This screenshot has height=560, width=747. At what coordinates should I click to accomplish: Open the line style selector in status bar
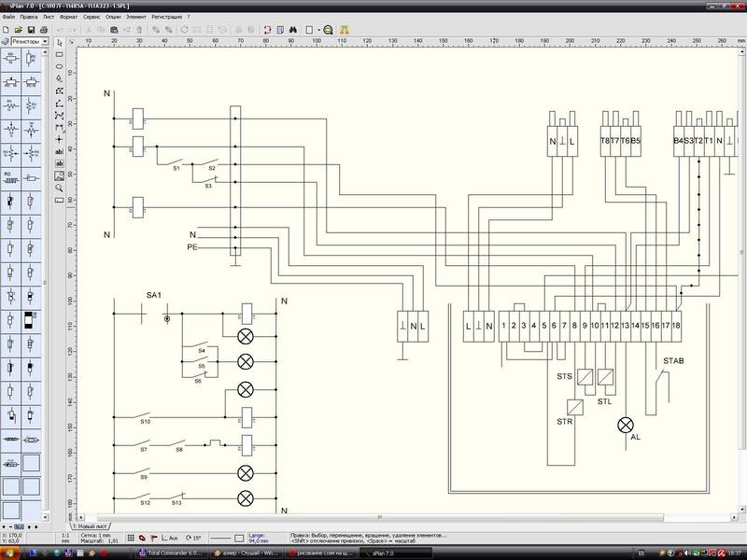point(220,539)
